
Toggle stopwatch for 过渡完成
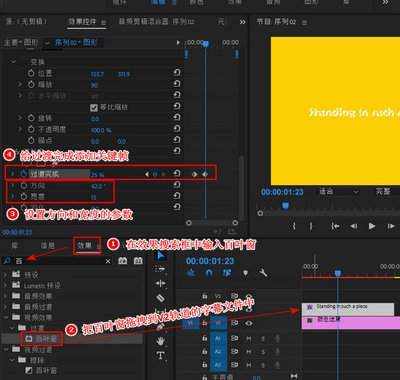coord(23,174)
